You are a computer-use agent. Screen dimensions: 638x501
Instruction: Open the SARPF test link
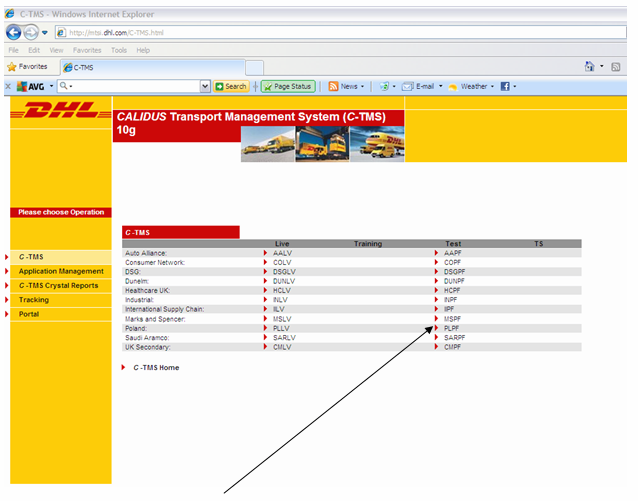454,338
